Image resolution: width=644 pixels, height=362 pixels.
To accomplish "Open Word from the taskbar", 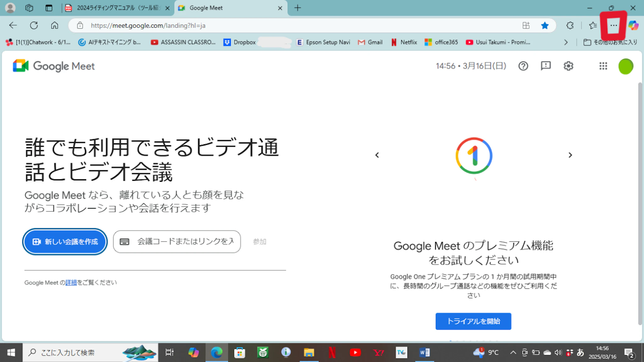I will pyautogui.click(x=424, y=353).
